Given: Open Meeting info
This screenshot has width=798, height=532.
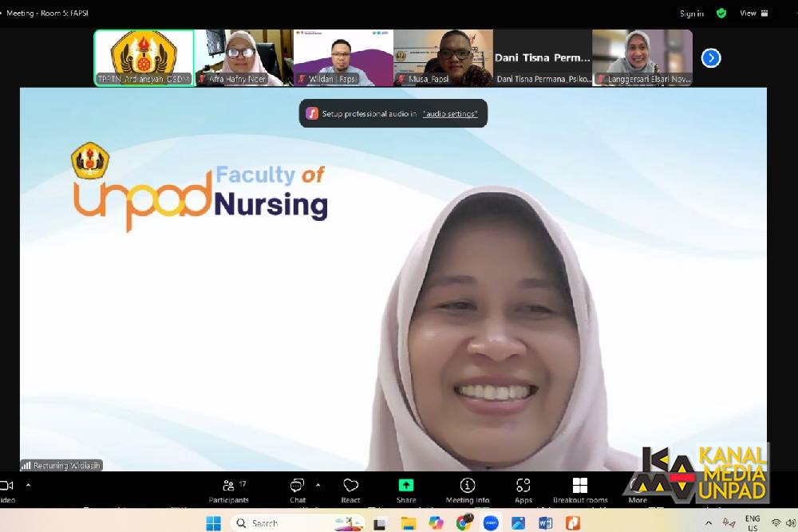Looking at the screenshot, I should click(468, 488).
